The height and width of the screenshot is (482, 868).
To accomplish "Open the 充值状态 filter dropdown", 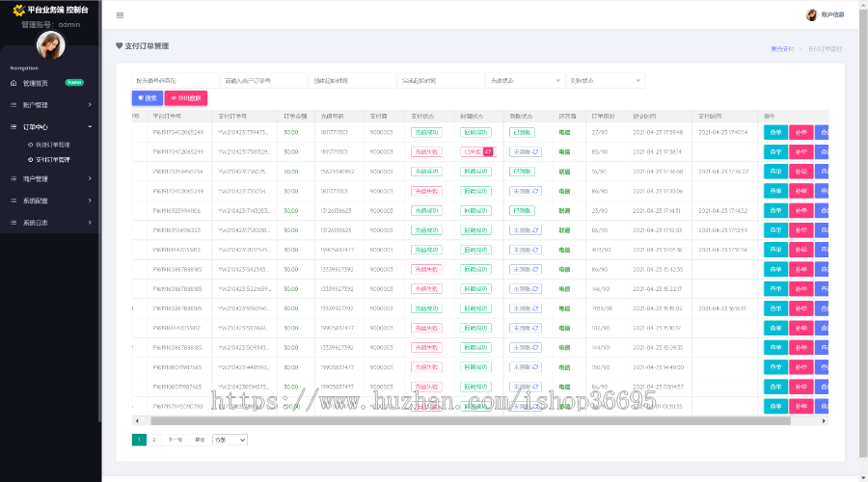I will [x=525, y=81].
